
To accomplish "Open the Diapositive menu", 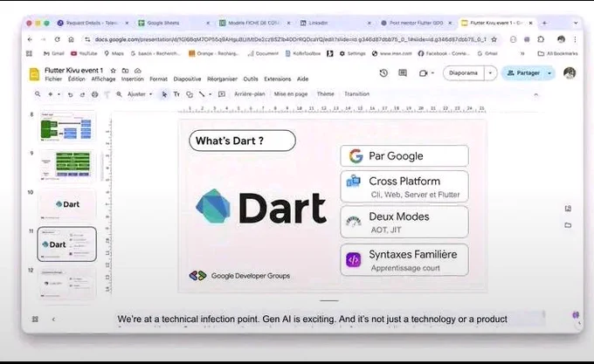I will pyautogui.click(x=187, y=79).
